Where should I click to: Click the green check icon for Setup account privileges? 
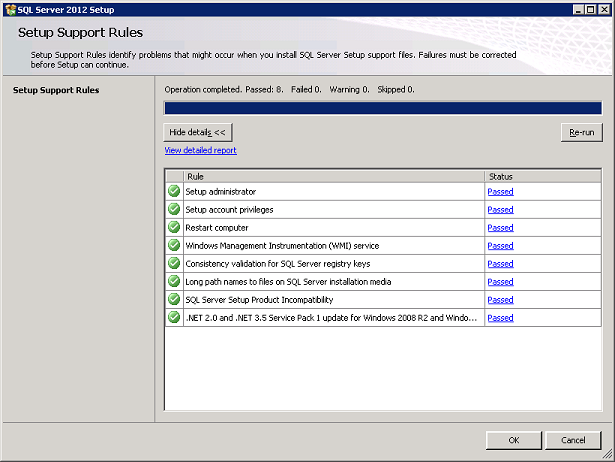[x=174, y=209]
